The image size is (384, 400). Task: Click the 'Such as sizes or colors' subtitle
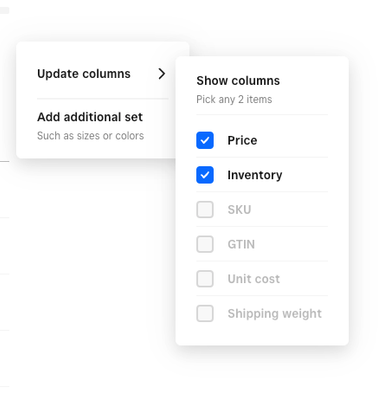tap(90, 136)
